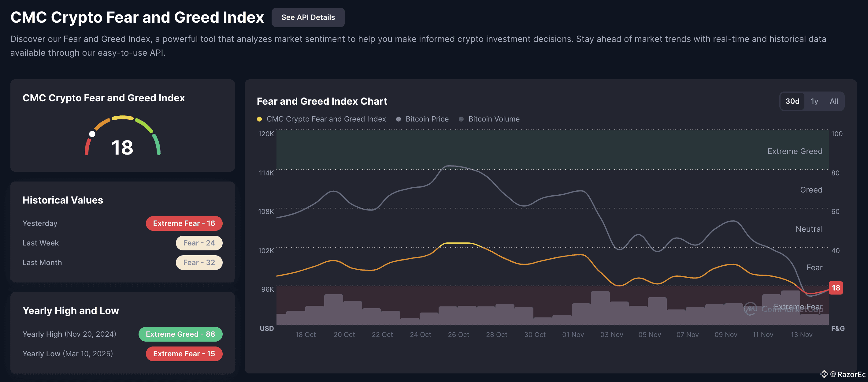
Task: Click the CoinMarketCap watermark logo icon
Action: click(751, 309)
